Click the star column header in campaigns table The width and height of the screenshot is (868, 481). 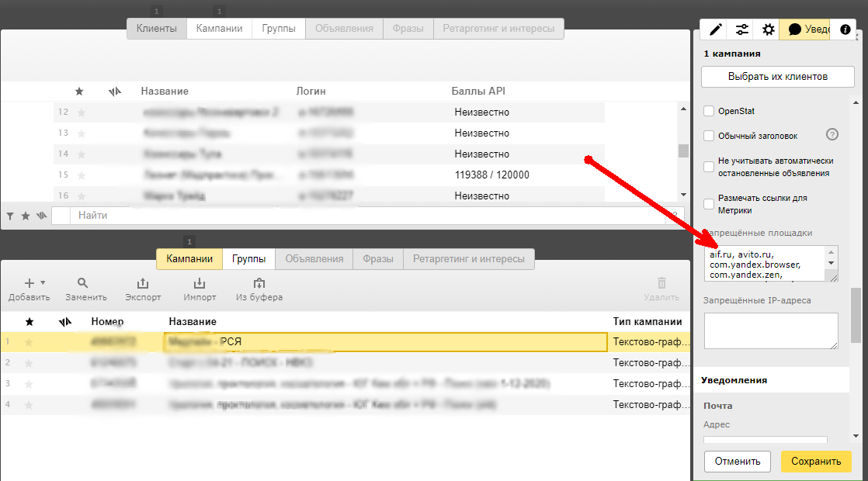(x=30, y=322)
